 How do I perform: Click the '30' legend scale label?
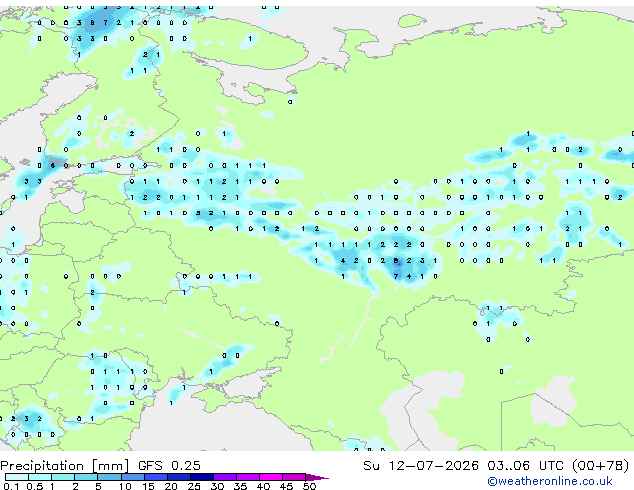click(x=217, y=486)
